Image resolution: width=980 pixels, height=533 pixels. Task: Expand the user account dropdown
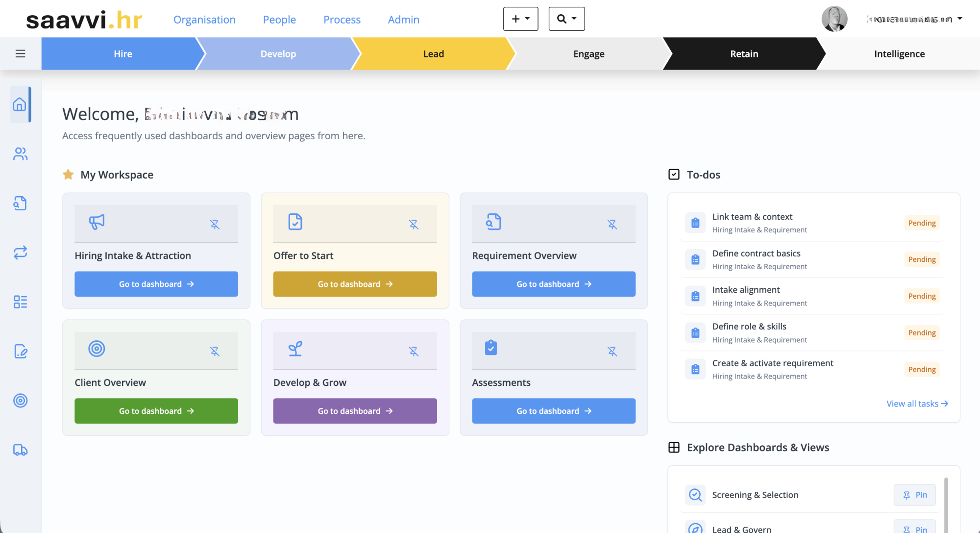pos(959,19)
